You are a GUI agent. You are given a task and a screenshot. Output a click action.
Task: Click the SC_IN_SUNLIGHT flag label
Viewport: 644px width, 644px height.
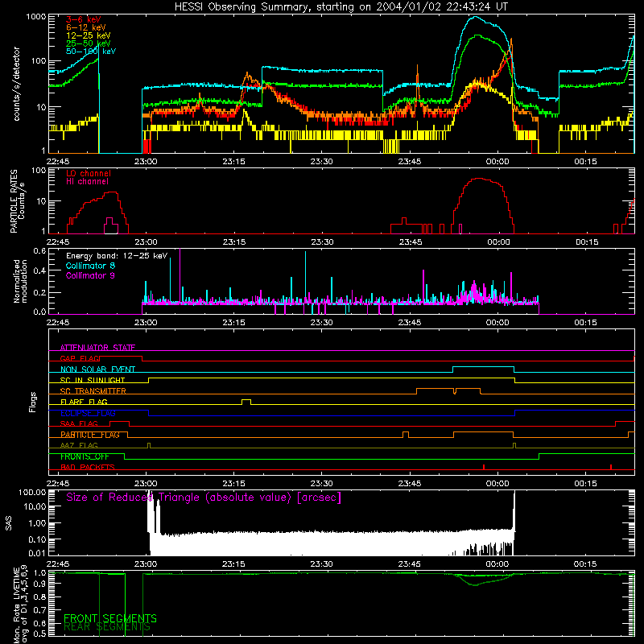tap(93, 380)
